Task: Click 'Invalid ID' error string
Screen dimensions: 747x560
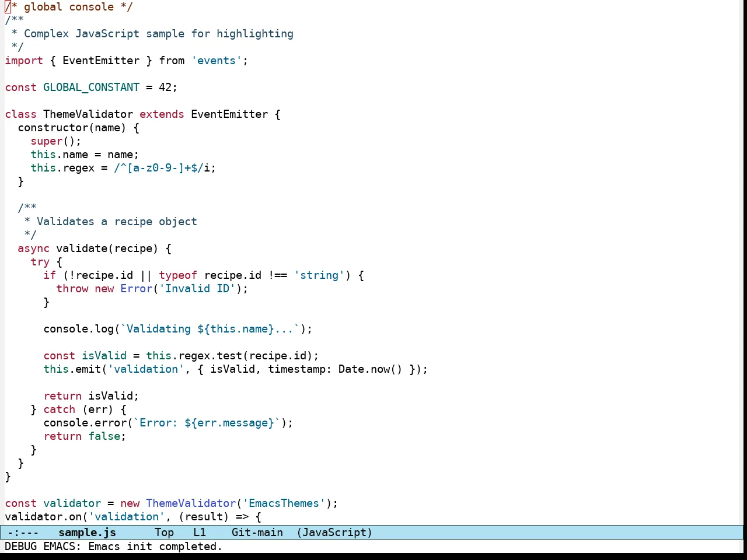Action: click(x=197, y=289)
